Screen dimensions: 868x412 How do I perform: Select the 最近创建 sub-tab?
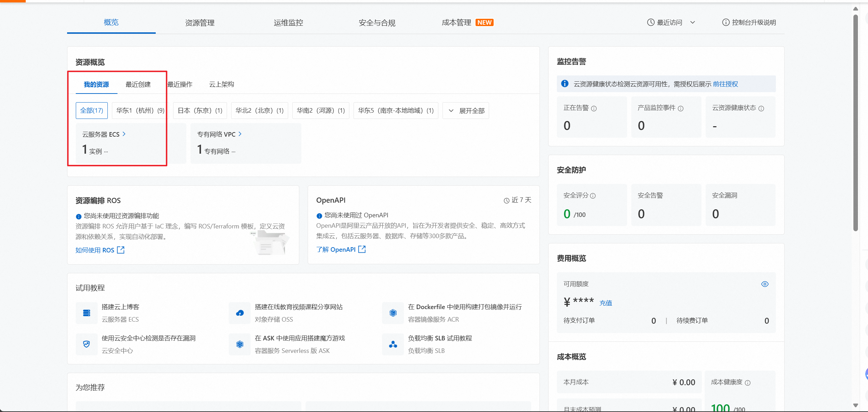point(138,84)
